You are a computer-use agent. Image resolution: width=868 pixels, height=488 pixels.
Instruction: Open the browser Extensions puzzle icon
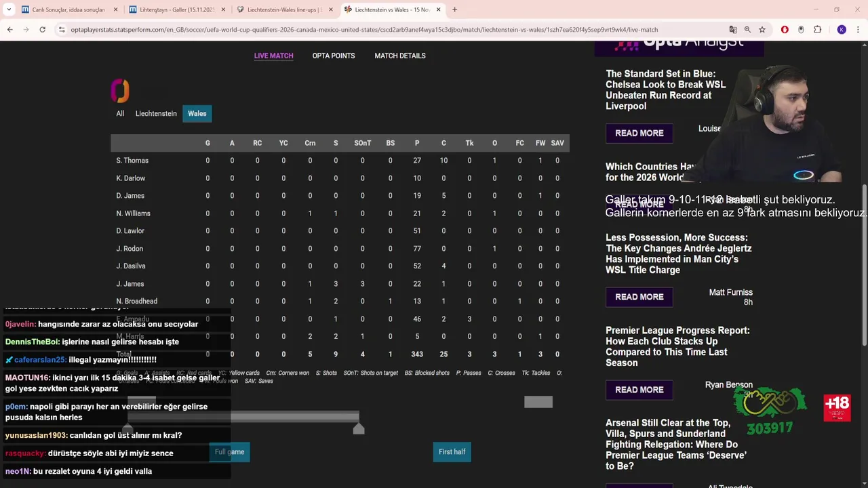coord(817,30)
